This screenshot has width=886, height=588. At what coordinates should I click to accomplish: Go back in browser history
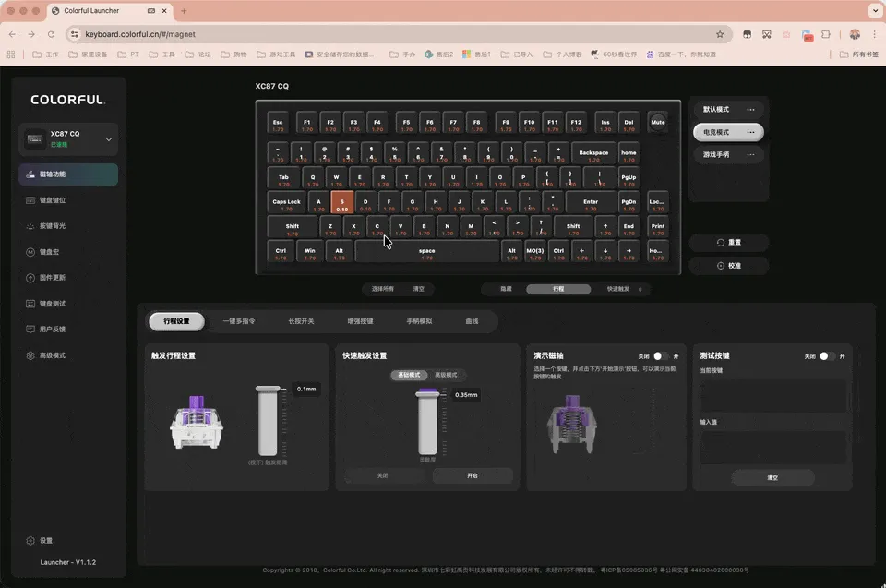[x=12, y=34]
